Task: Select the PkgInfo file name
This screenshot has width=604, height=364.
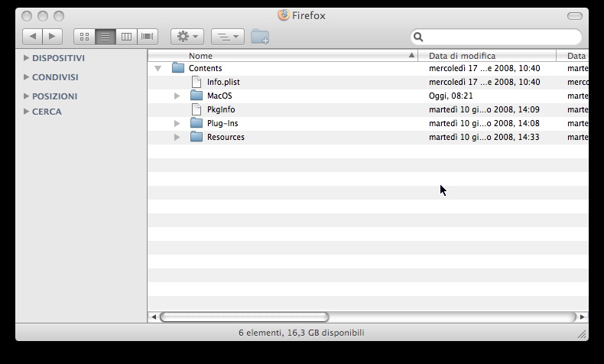Action: click(x=221, y=109)
